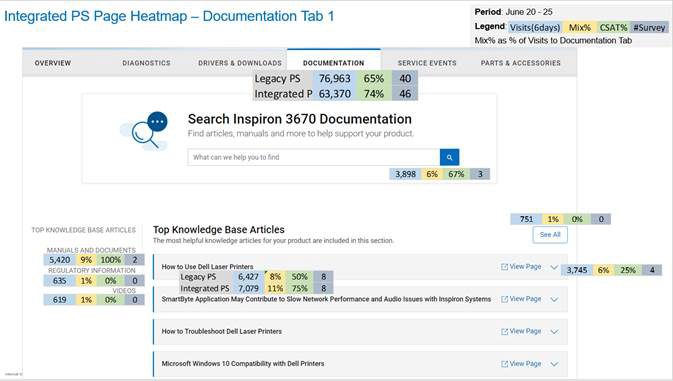The image size is (673, 381).
Task: Click the external-link icon on Troubleshoot Laser Printers row
Action: (504, 332)
